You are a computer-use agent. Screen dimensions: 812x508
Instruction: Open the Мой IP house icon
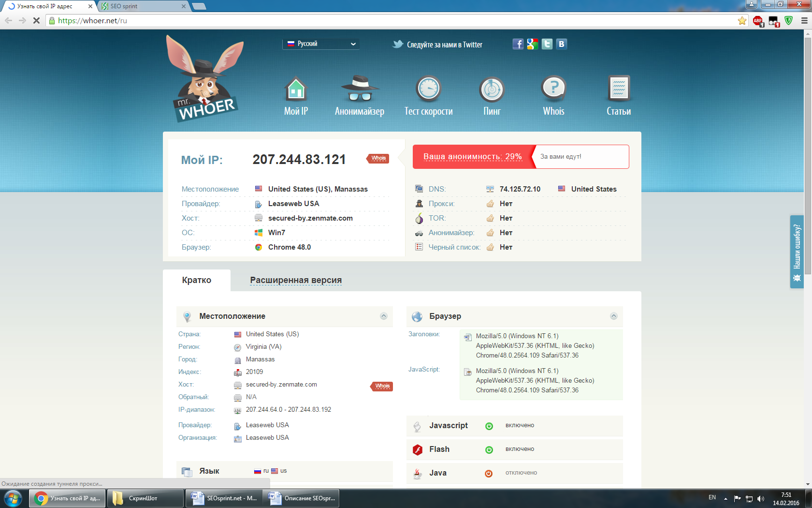[x=296, y=89]
